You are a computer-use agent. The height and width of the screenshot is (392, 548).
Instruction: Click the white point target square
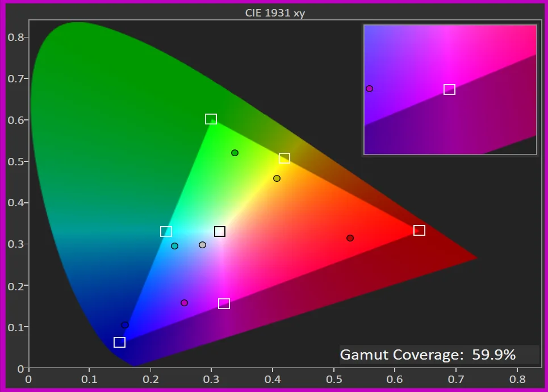(220, 231)
